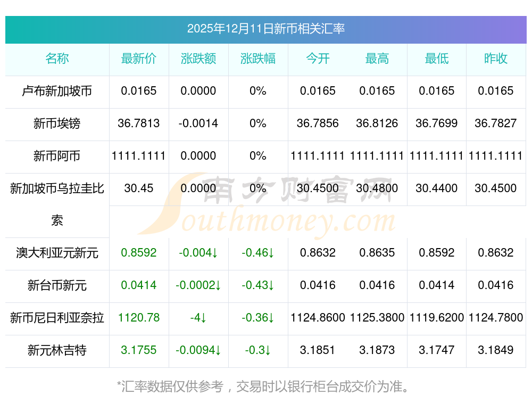Viewport: 532px width, 403px height.
Task: Click the green latest price 0.8592
Action: pos(139,253)
